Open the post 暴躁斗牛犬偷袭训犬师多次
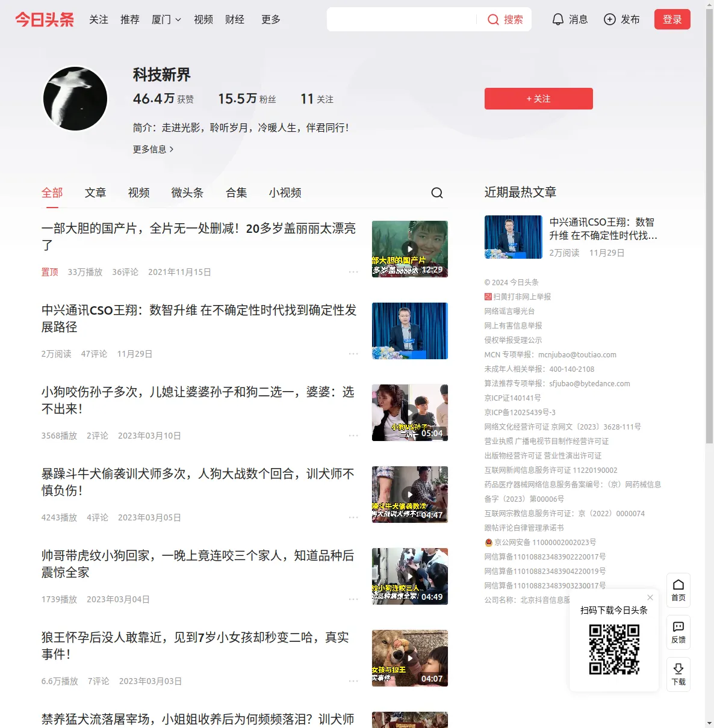The height and width of the screenshot is (728, 714). [x=198, y=483]
